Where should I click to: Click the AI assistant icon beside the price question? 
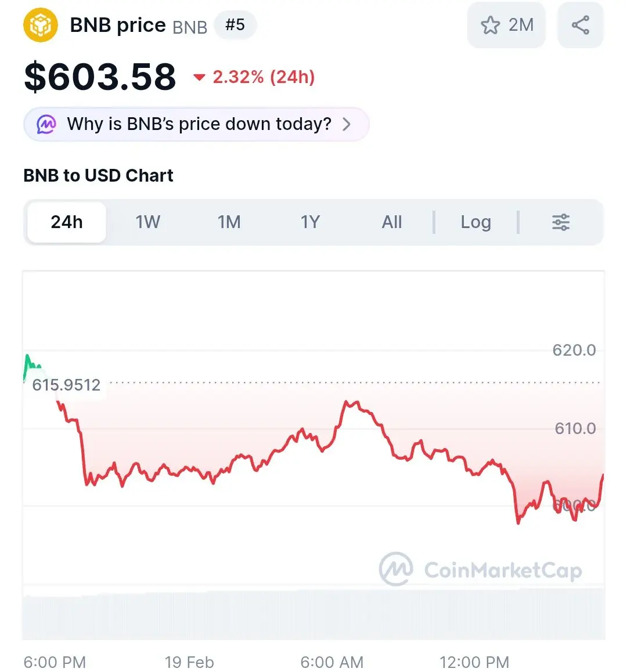[x=46, y=124]
